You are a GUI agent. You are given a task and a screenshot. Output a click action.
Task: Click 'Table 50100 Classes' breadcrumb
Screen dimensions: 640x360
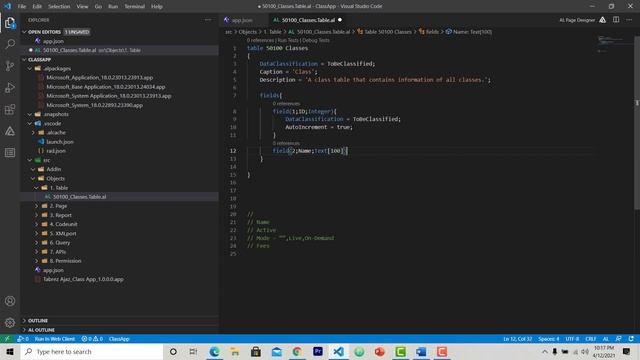coord(388,32)
